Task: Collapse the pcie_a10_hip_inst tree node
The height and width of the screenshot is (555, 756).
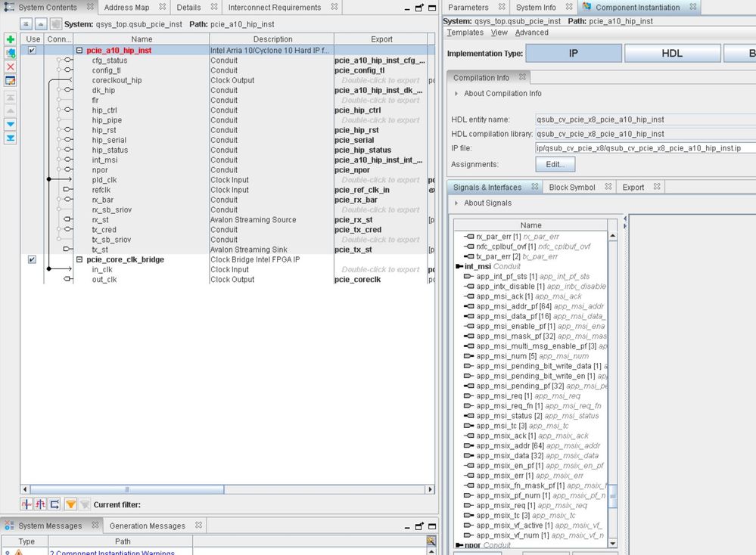Action: coord(79,50)
